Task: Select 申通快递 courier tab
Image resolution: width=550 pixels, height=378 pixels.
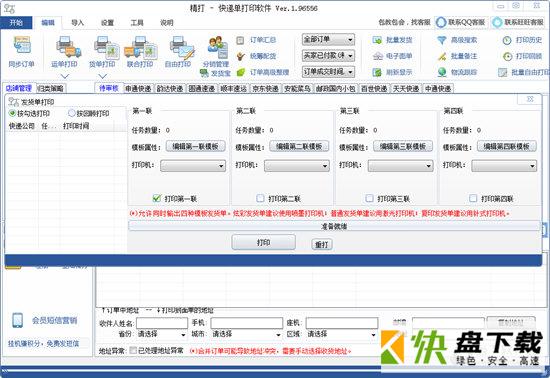Action: pyautogui.click(x=138, y=89)
